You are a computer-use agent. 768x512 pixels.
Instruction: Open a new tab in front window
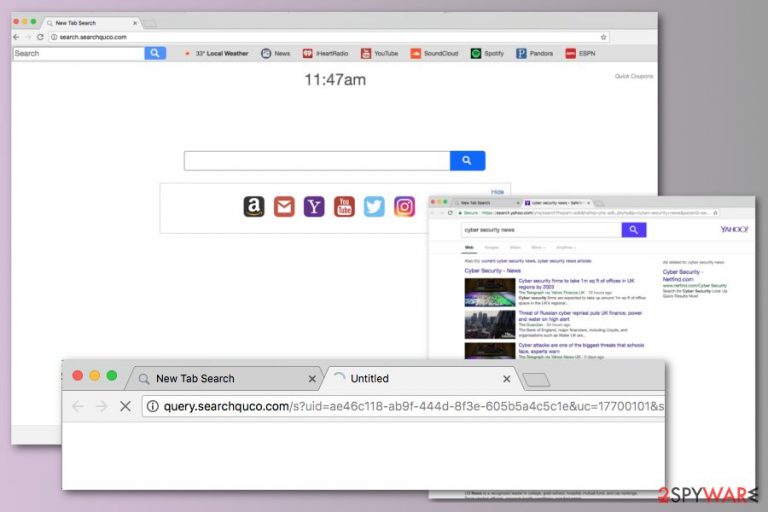(536, 380)
